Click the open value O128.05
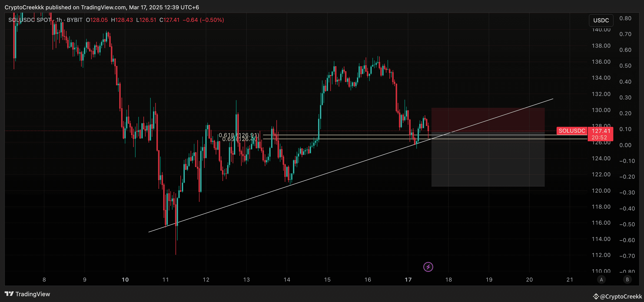 coord(97,20)
